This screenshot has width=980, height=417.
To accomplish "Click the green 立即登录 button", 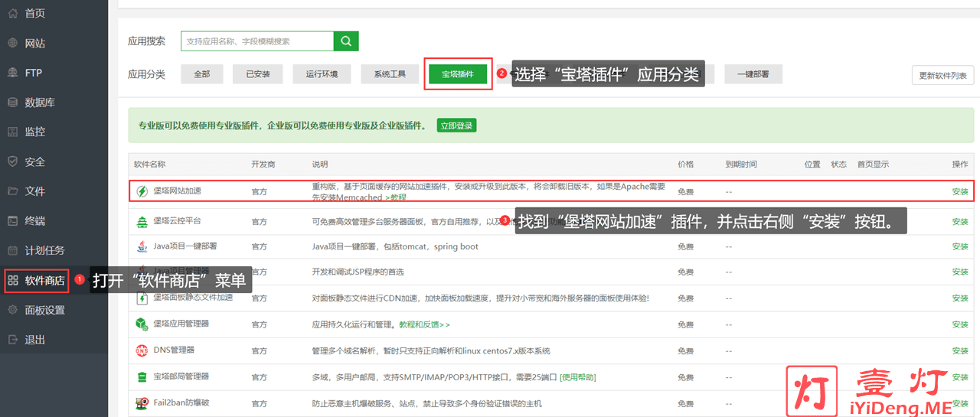I will tap(457, 125).
